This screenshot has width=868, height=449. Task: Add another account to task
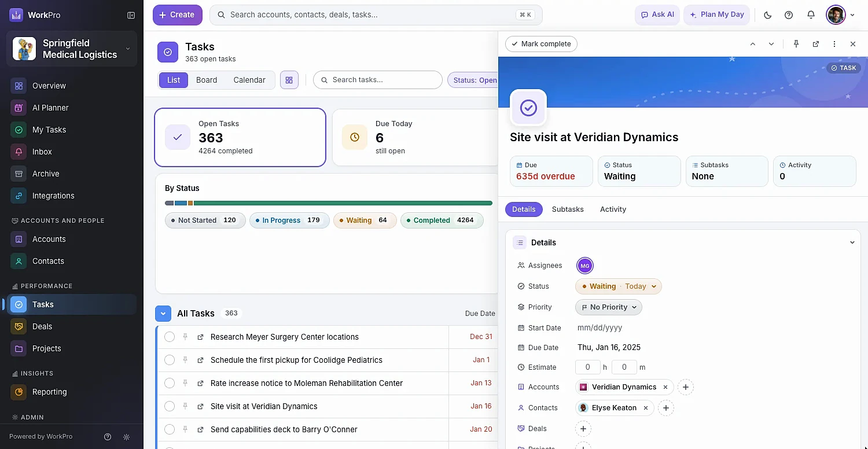click(686, 387)
